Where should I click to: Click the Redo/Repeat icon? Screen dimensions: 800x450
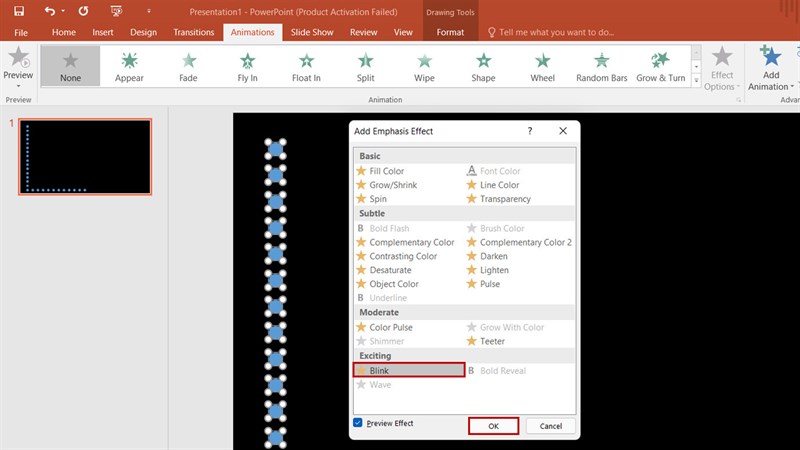83,11
